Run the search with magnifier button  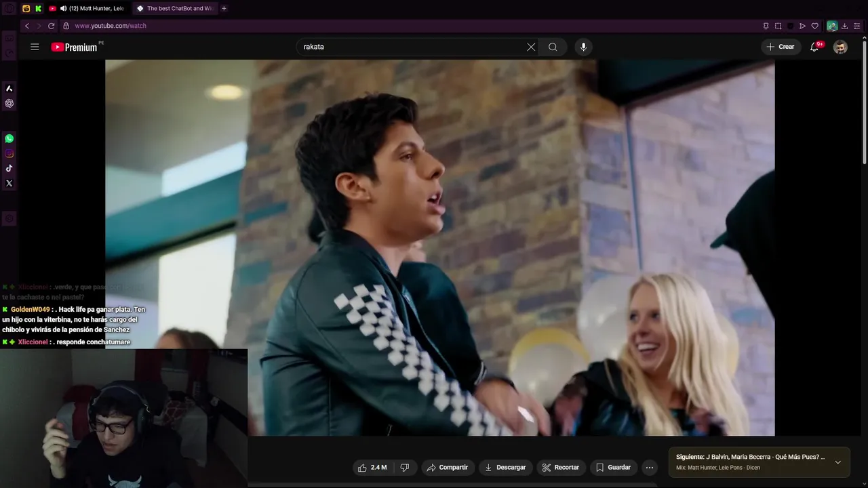(x=553, y=47)
